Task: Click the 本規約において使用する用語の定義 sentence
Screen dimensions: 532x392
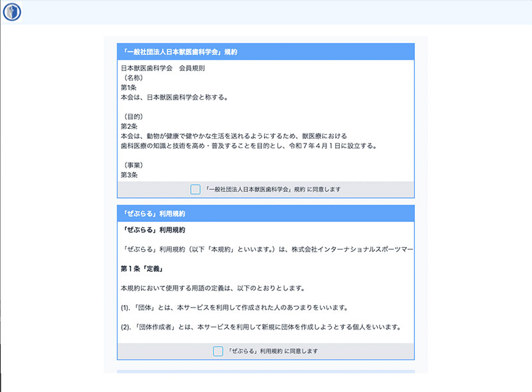Action: [213, 288]
